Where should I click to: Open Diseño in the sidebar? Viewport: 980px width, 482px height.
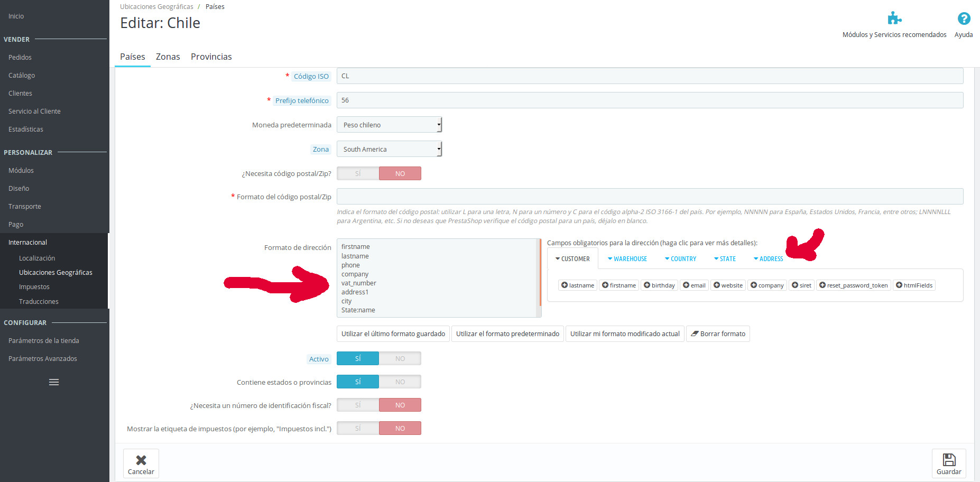click(19, 188)
